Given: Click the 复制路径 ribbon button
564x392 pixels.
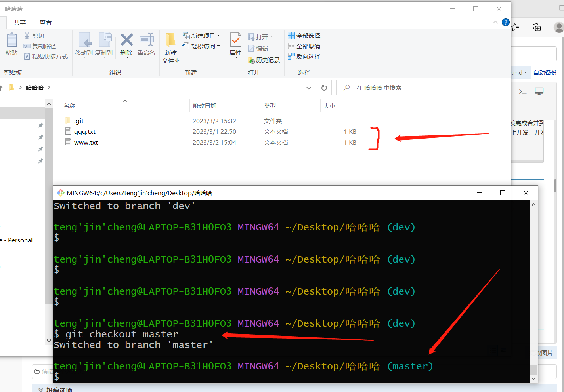Looking at the screenshot, I should click(40, 46).
